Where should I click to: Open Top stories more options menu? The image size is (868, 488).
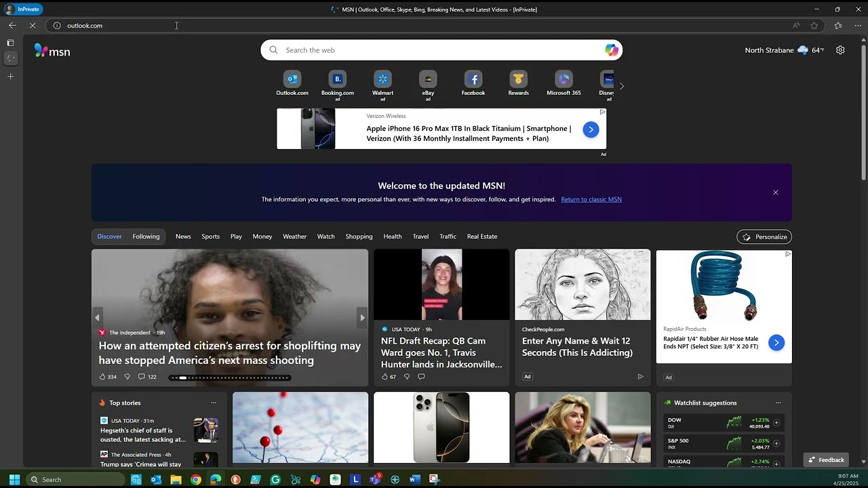pyautogui.click(x=214, y=403)
